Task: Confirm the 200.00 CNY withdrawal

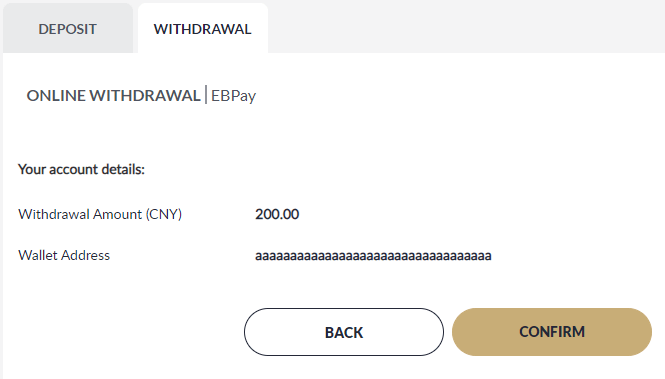Action: click(552, 332)
